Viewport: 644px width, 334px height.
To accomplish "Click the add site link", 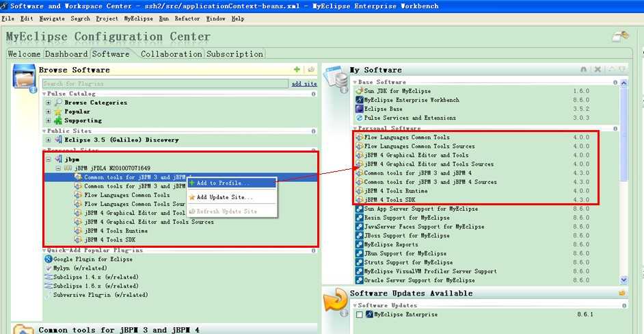I will click(x=304, y=84).
